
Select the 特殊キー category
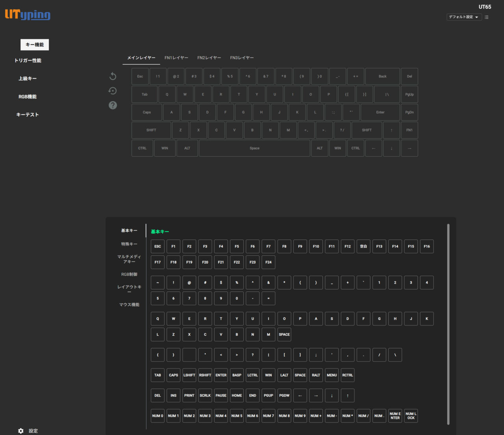pyautogui.click(x=129, y=244)
